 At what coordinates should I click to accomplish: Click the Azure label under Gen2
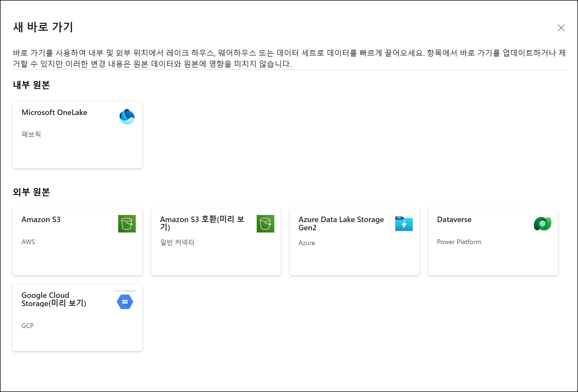tap(306, 243)
